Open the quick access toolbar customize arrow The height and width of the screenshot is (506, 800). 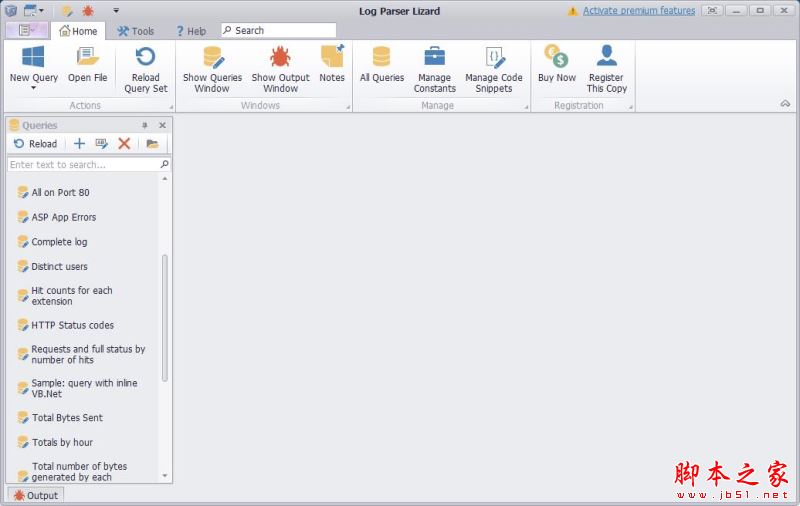click(x=116, y=10)
